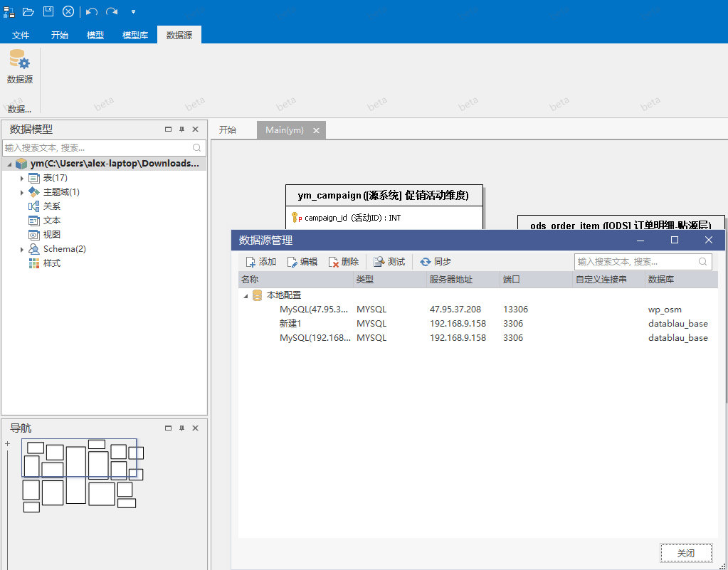The width and height of the screenshot is (728, 570).
Task: Click 测试 to test the data source
Action: pyautogui.click(x=389, y=262)
